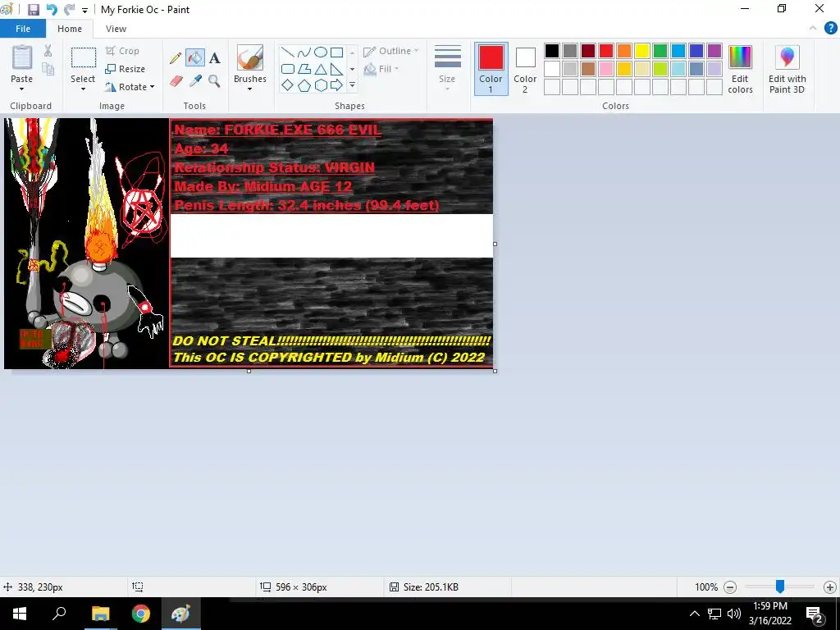
Task: Pick the black color swatch
Action: pos(552,51)
